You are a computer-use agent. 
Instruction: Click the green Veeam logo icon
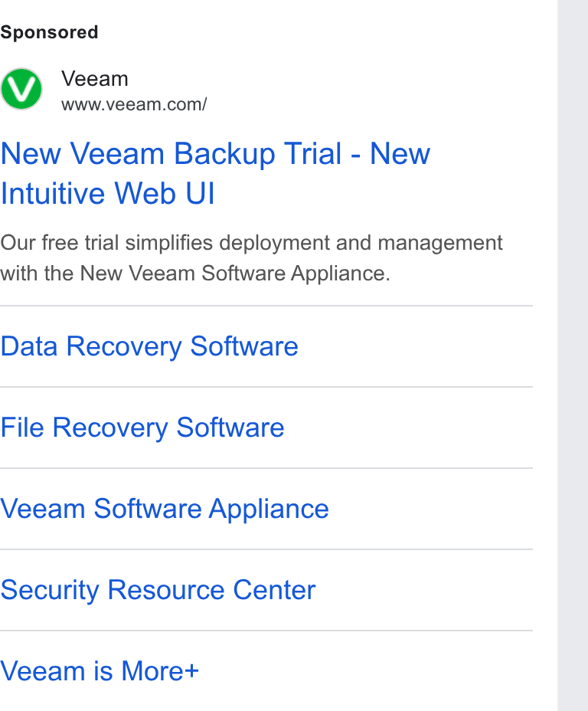click(x=21, y=89)
